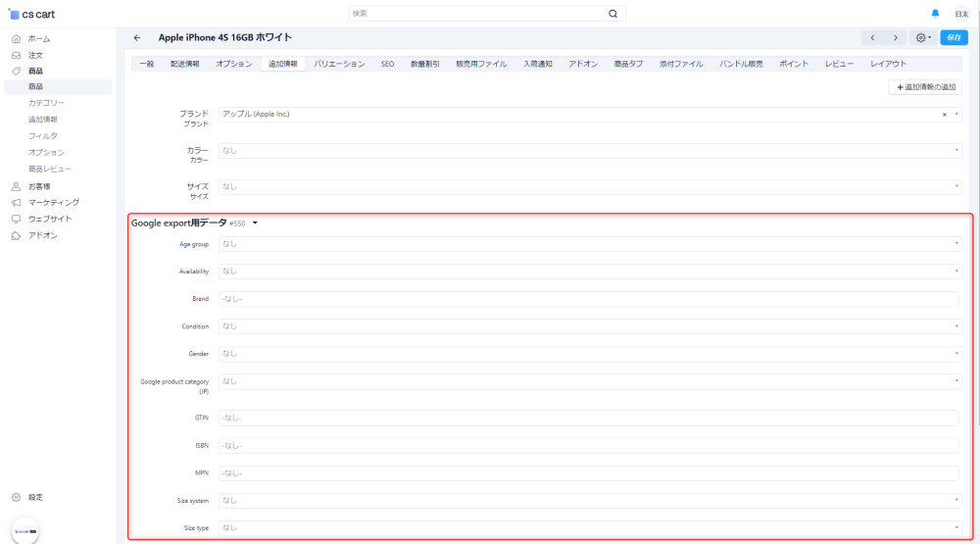Open アドオン in the sidebar
980x544 pixels.
point(42,235)
